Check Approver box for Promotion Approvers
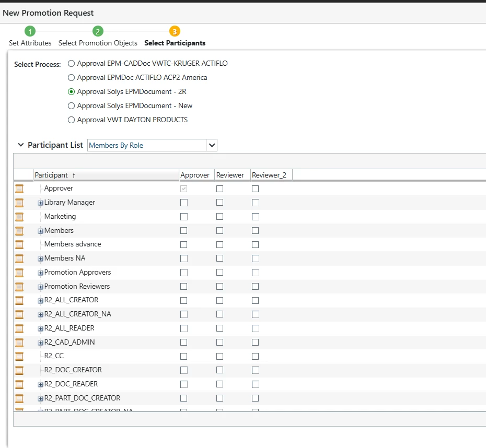The width and height of the screenshot is (486, 448). pyautogui.click(x=184, y=273)
